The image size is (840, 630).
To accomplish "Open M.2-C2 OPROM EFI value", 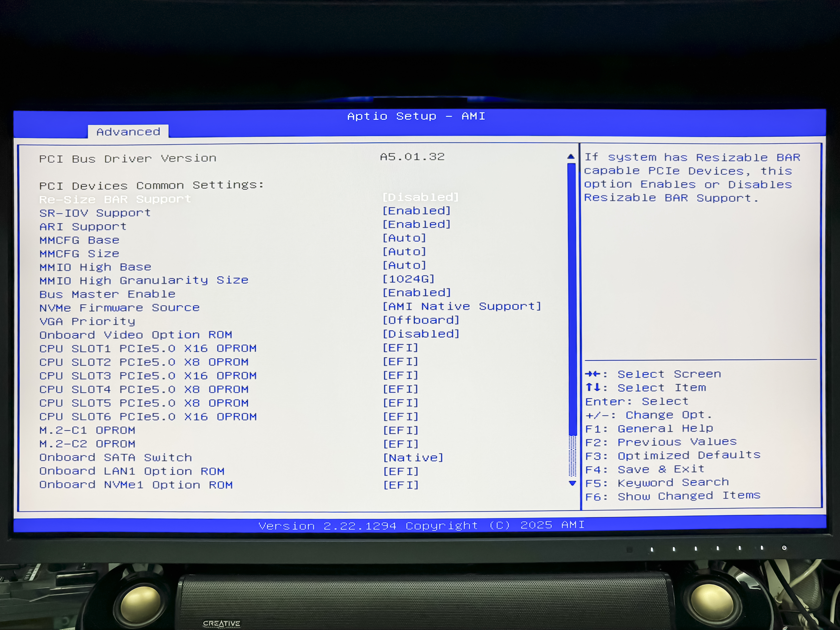I will [x=401, y=444].
